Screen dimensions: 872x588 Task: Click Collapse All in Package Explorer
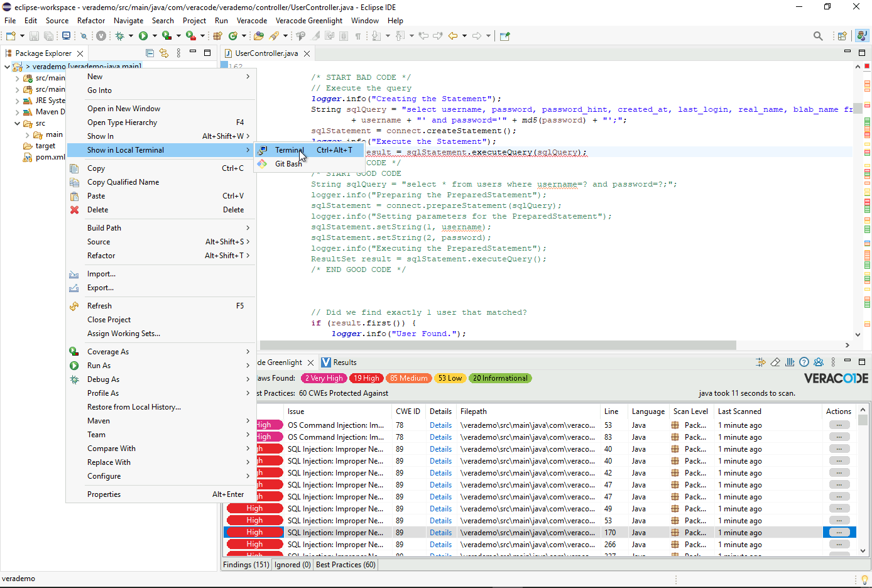(150, 53)
